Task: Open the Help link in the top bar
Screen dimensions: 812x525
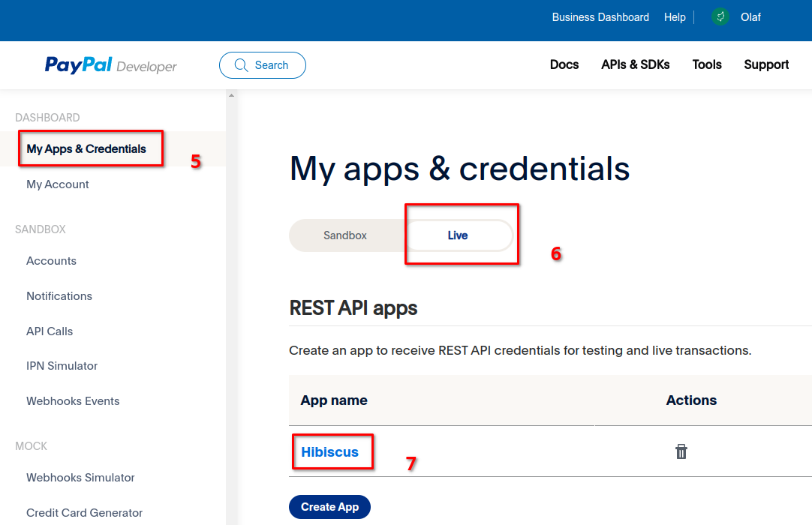Action: (x=675, y=17)
